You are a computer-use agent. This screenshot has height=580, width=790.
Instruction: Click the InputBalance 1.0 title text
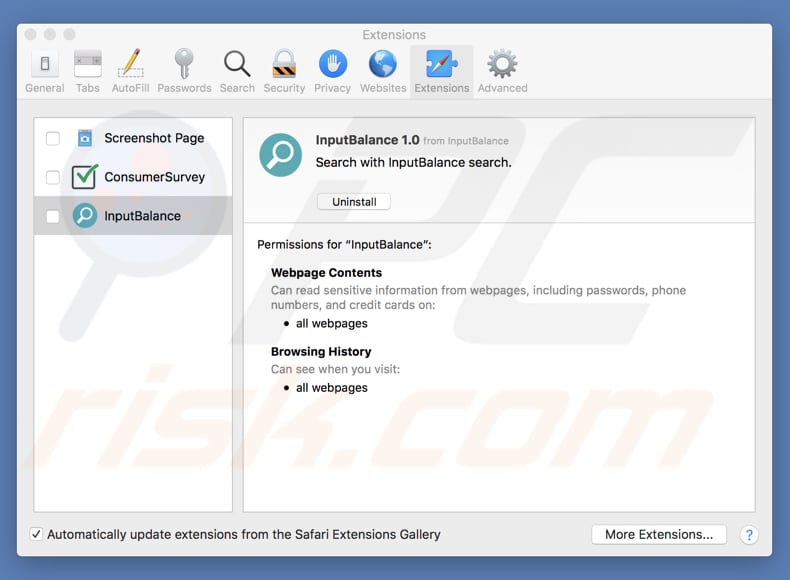click(367, 140)
